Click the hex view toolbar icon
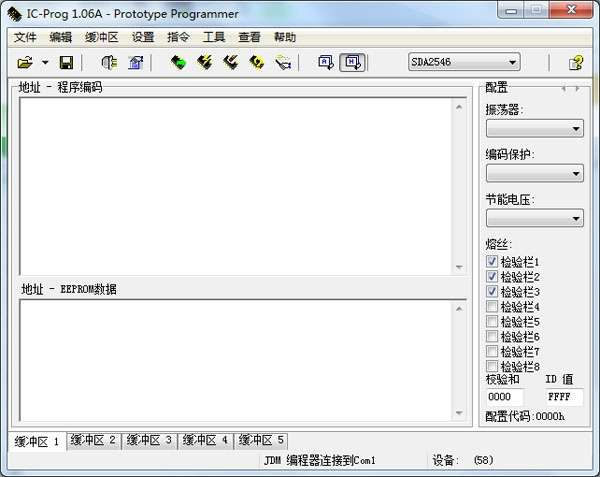Screen dimensions: 600x477 click(x=352, y=62)
